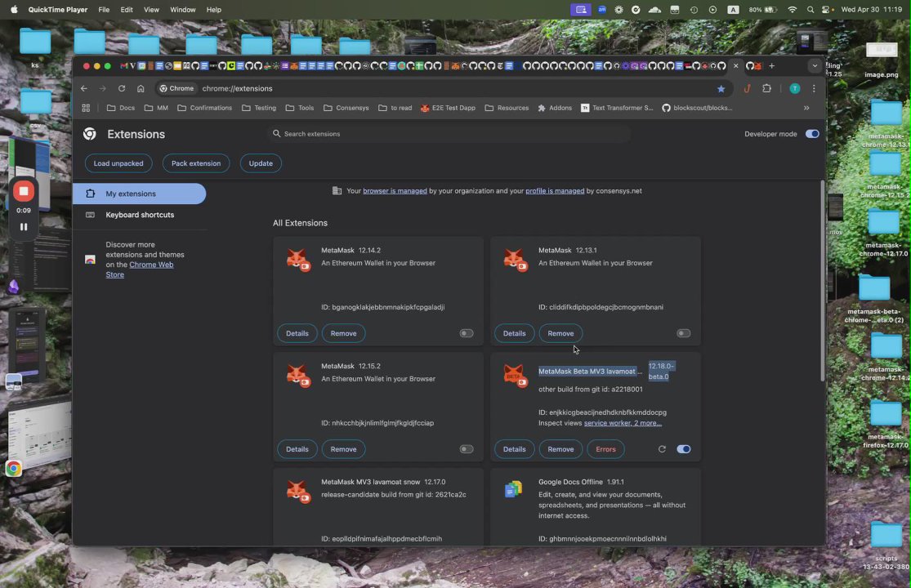Enable the MetaMask 12.13.1 extension
911x588 pixels.
pos(684,334)
